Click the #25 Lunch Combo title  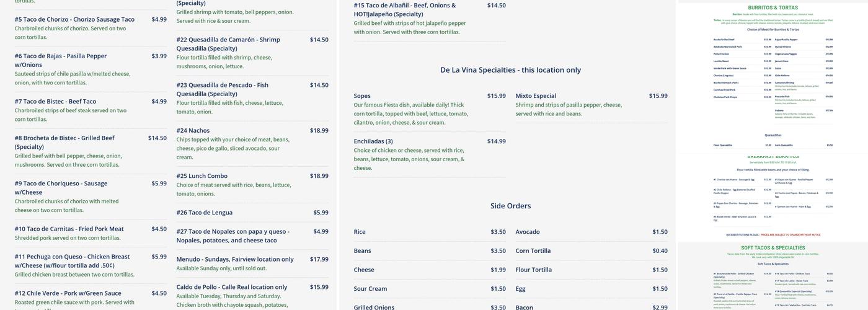(x=201, y=176)
